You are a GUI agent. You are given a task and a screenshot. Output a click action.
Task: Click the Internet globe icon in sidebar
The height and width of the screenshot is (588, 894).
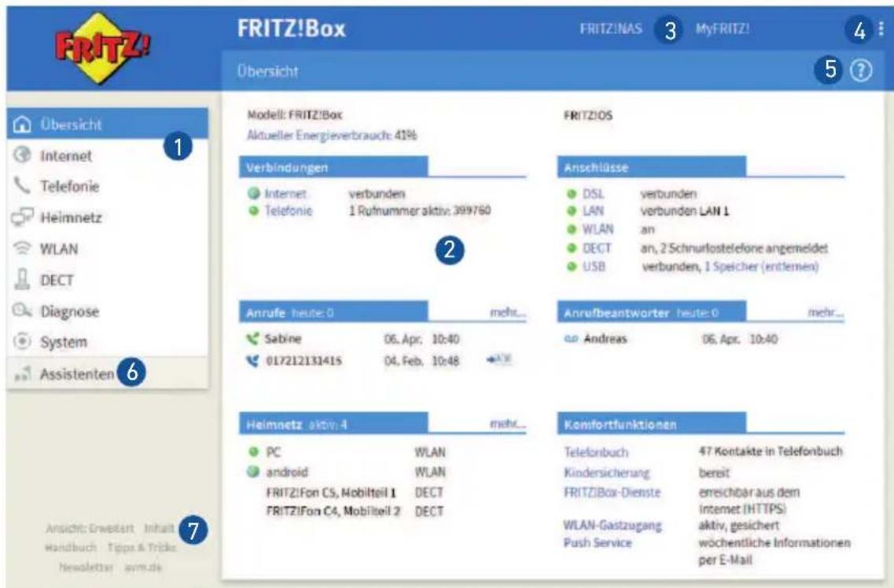[x=22, y=154]
